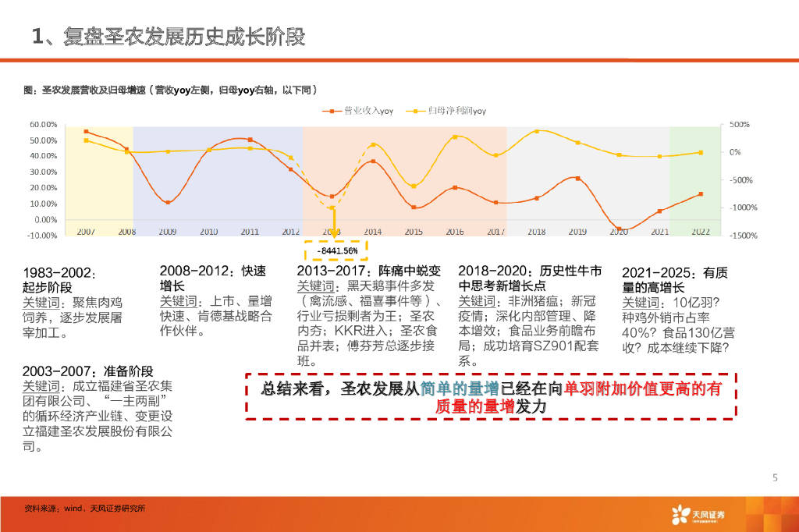The height and width of the screenshot is (532, 799).
Task: Click the text 食品130亿营收？
Action: tap(679, 340)
